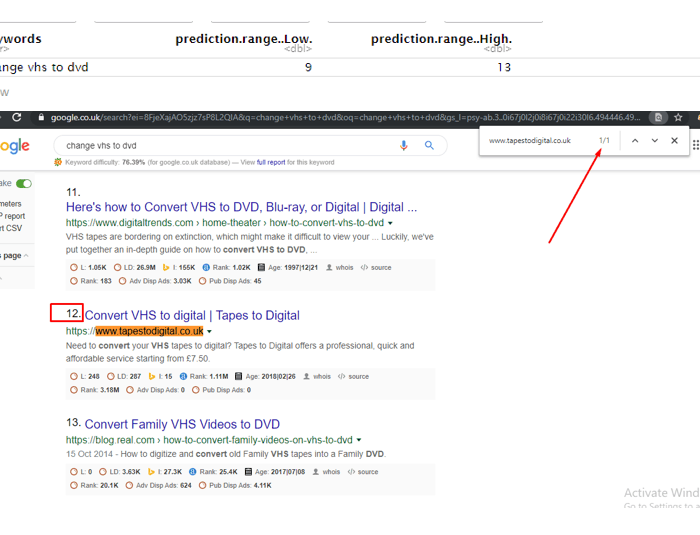Click the page icon in address bar
Screen dimensions: 700x535
[658, 117]
